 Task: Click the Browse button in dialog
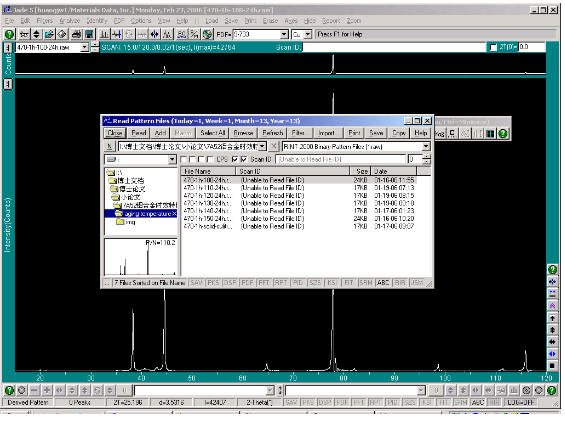point(243,133)
